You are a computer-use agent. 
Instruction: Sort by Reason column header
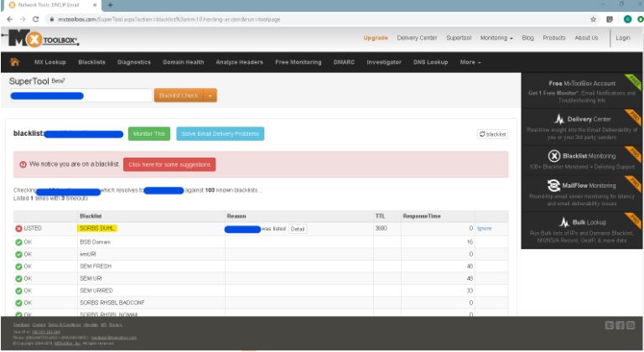click(x=236, y=216)
